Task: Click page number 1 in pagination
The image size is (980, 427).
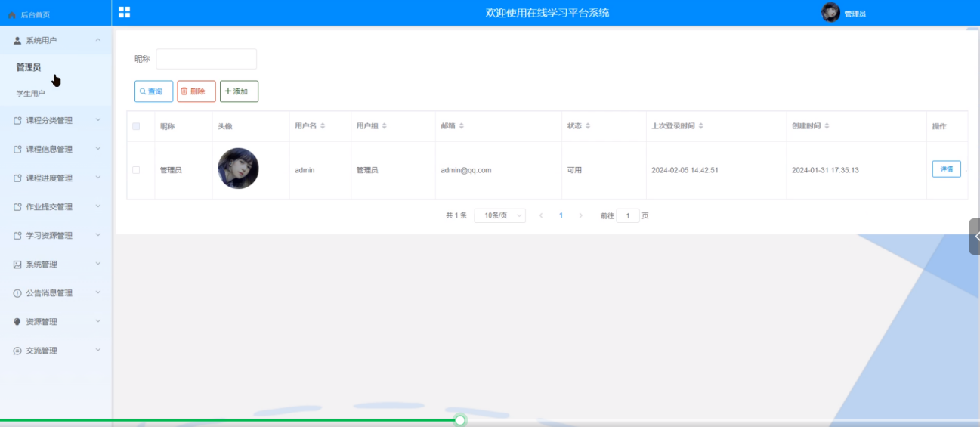Action: pyautogui.click(x=561, y=215)
